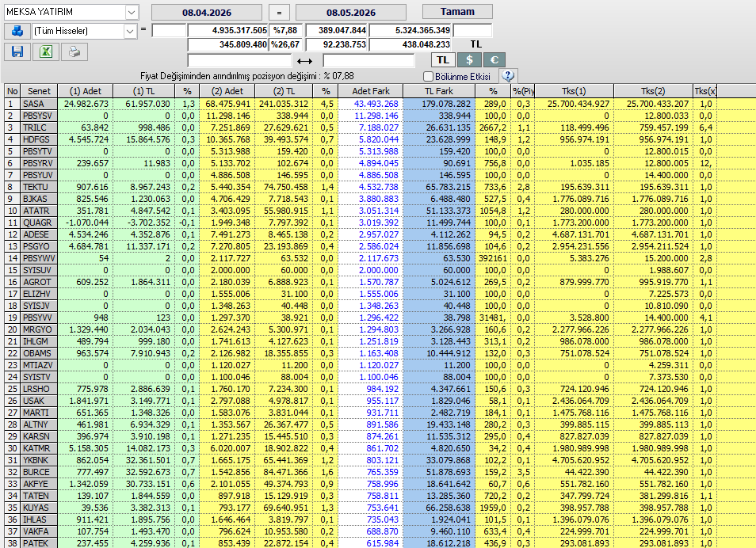Click the Tks(2) column header

653,90
